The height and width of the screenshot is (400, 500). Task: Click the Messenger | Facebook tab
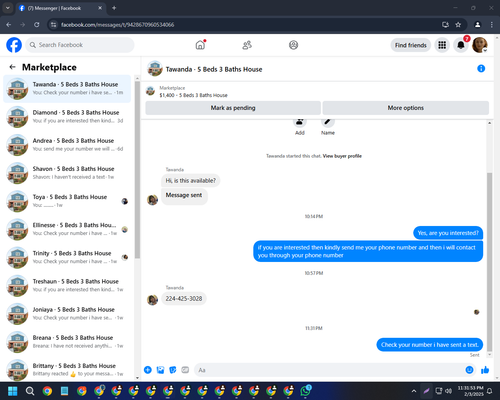tap(60, 8)
